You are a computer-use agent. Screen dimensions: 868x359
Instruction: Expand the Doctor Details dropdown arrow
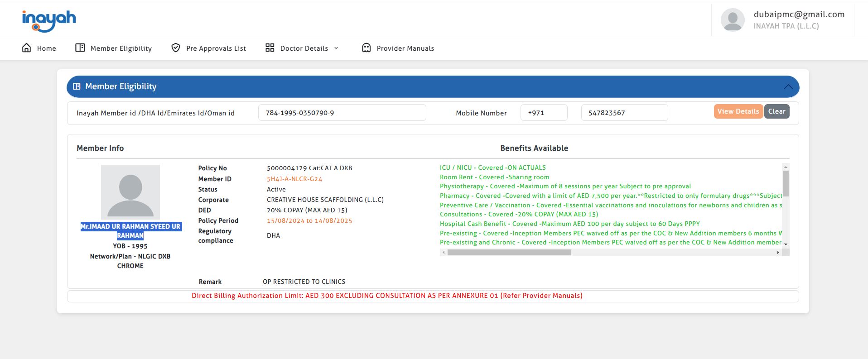tap(336, 48)
